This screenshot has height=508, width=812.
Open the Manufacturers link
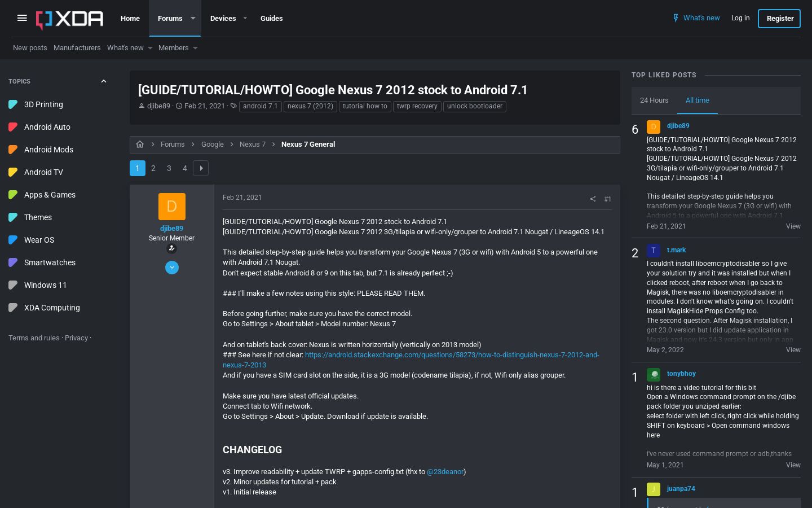tap(77, 48)
